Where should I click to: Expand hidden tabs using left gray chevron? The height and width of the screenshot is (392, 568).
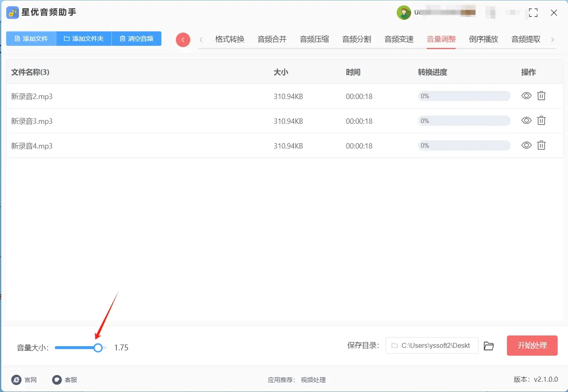point(201,39)
